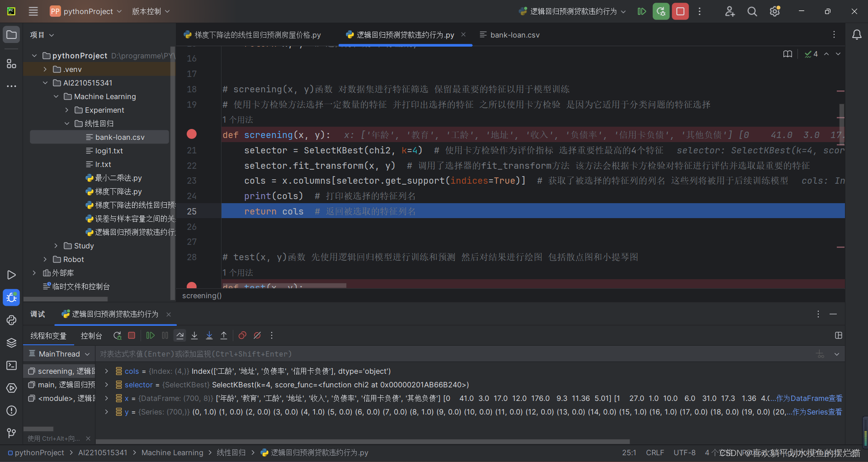Click Step Into My Code button
This screenshot has width=868, height=462.
(209, 336)
